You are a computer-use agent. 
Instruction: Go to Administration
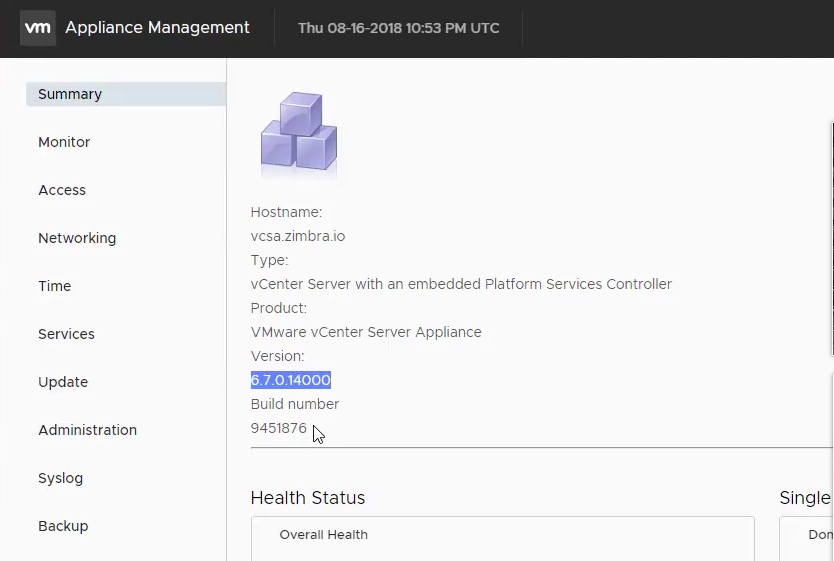(x=88, y=430)
